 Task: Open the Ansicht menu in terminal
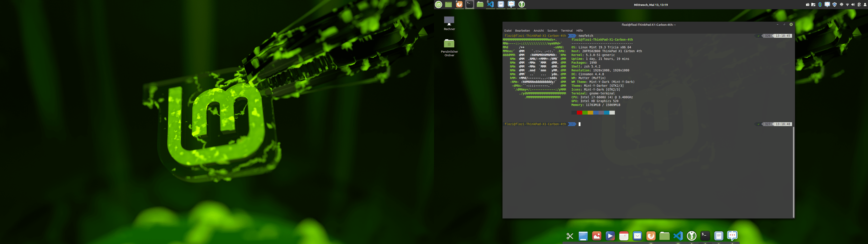point(538,31)
